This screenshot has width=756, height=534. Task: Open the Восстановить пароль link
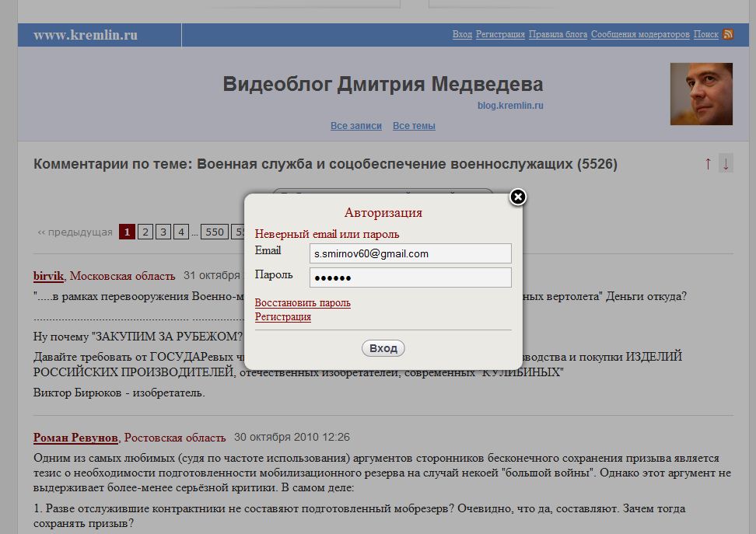point(303,302)
